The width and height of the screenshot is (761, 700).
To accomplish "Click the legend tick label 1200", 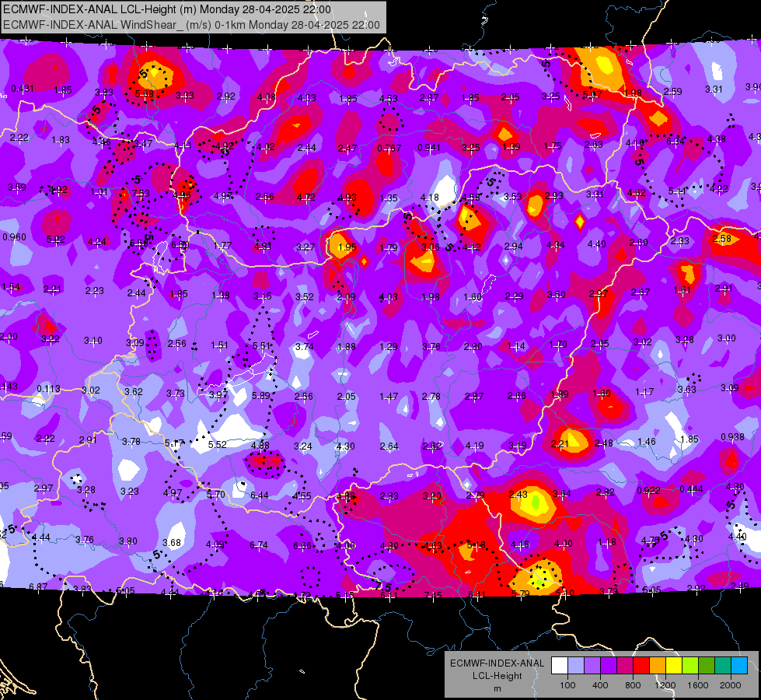I will click(x=665, y=685).
